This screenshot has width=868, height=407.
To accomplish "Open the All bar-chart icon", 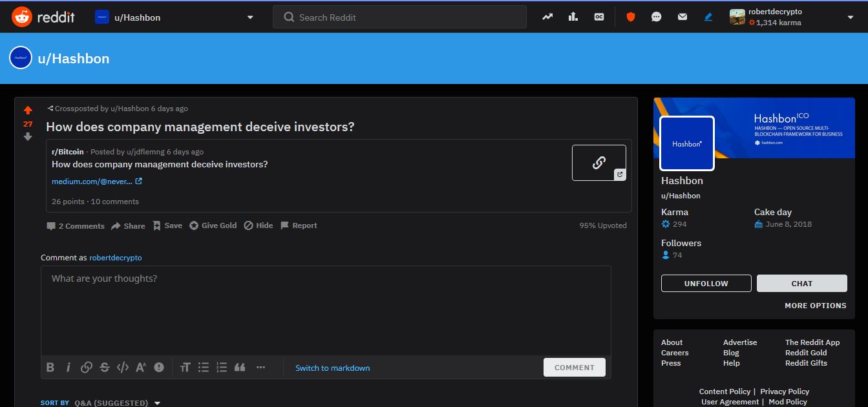I will pyautogui.click(x=573, y=17).
